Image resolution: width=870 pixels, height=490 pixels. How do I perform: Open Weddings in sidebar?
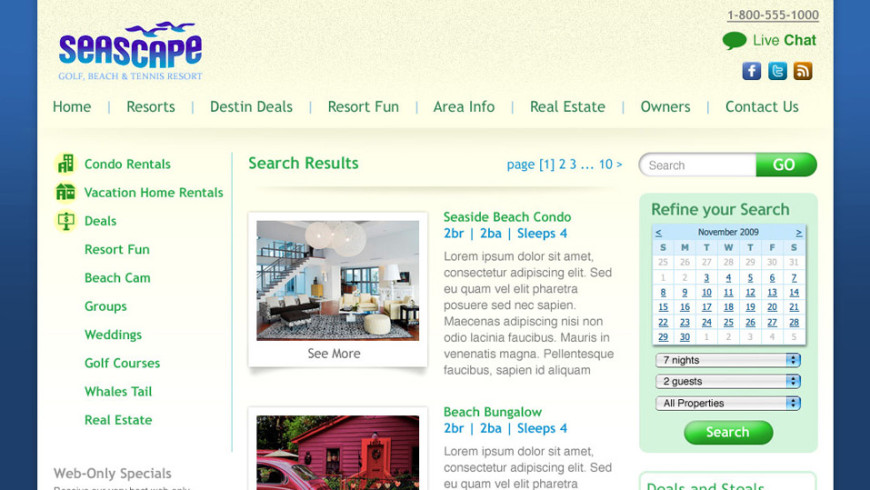(x=113, y=335)
